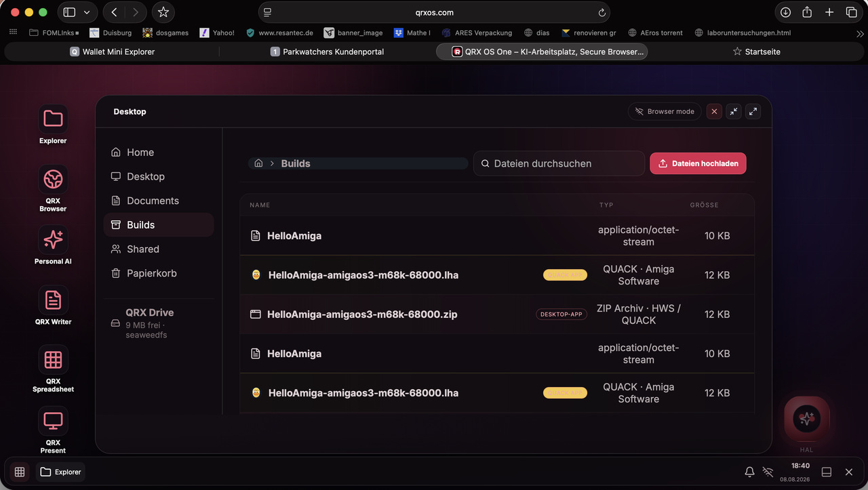Click Dateien hochladen button
Screen dimensions: 868x490
[x=698, y=163]
